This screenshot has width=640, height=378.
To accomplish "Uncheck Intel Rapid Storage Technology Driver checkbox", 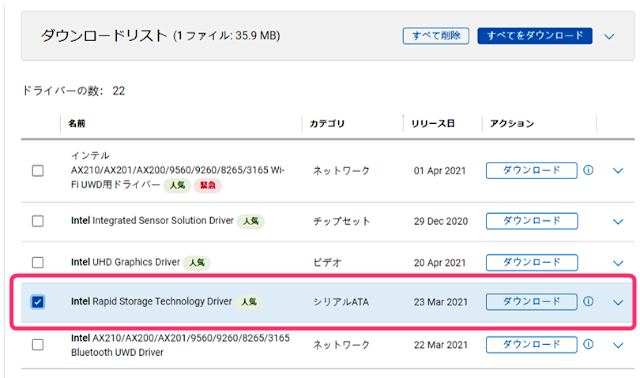I will point(38,302).
